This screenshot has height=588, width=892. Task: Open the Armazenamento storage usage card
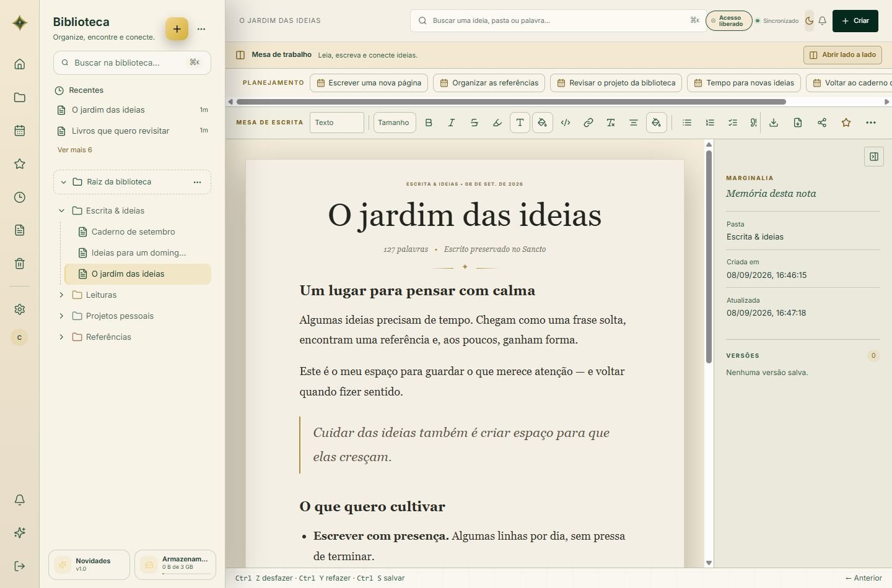tap(175, 564)
